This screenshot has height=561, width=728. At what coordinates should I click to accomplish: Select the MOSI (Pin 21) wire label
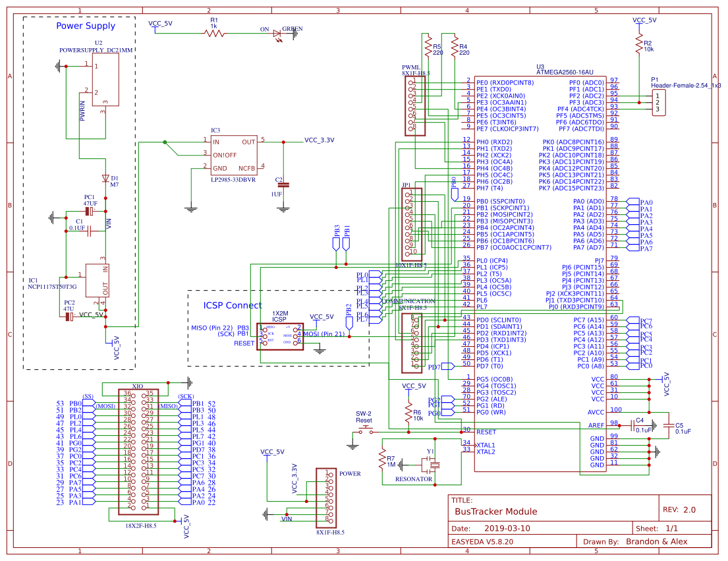tap(326, 334)
